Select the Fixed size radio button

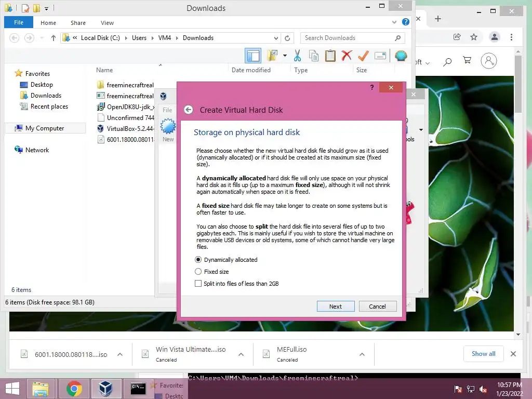pyautogui.click(x=198, y=271)
